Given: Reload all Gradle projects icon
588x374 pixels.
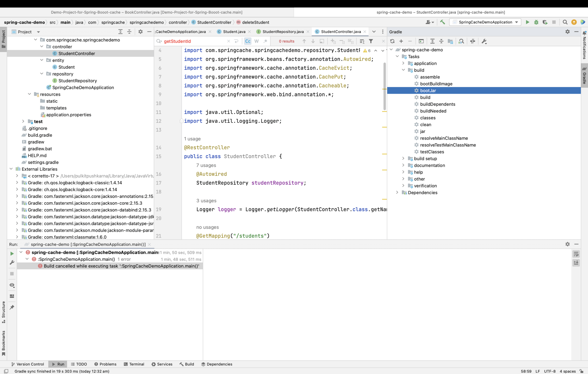Looking at the screenshot, I should tap(392, 41).
